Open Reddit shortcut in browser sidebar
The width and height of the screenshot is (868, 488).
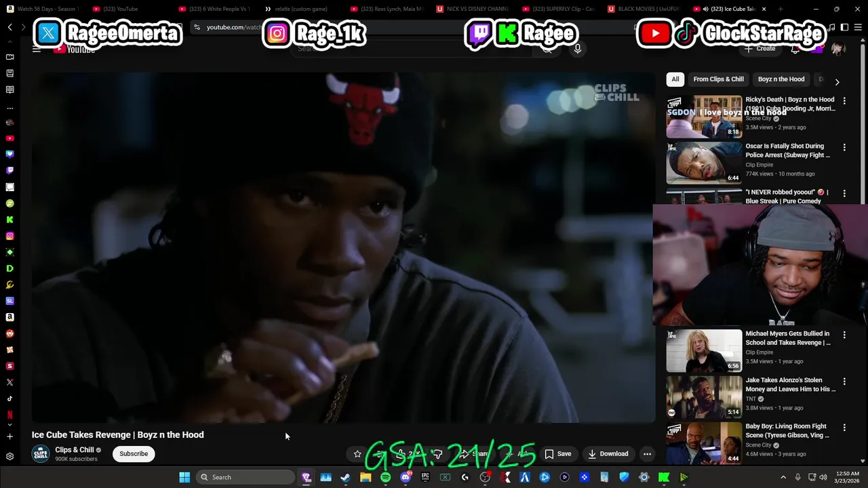[9, 333]
